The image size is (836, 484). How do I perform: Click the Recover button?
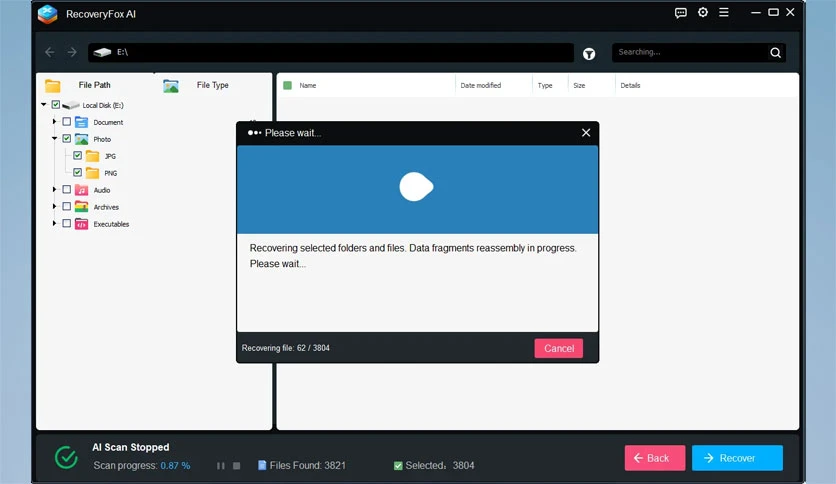(x=737, y=458)
